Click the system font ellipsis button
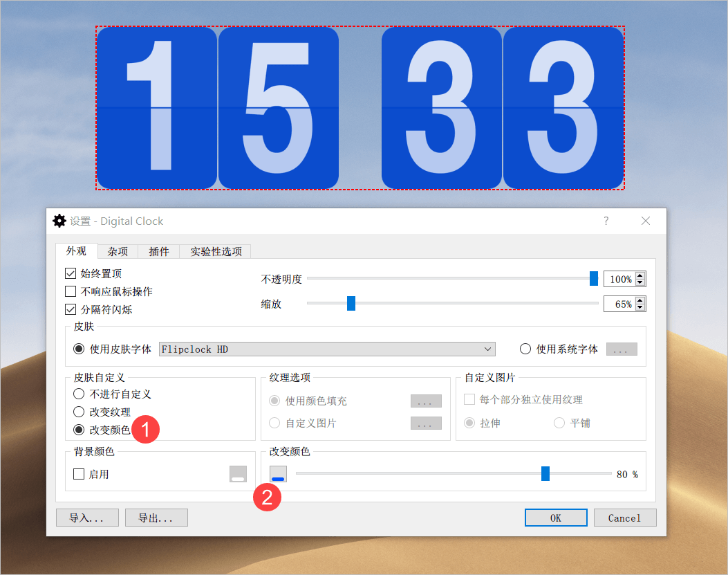The width and height of the screenshot is (728, 575). point(622,349)
